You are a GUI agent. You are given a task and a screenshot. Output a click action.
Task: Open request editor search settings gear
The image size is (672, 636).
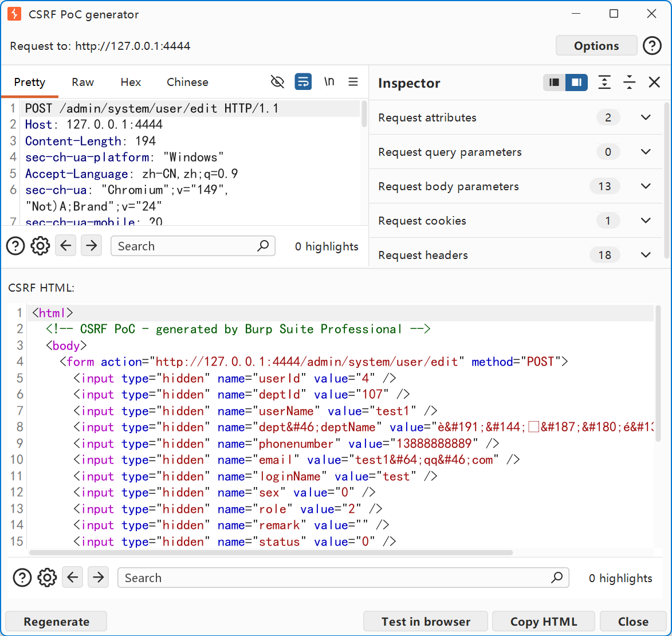pyautogui.click(x=40, y=246)
